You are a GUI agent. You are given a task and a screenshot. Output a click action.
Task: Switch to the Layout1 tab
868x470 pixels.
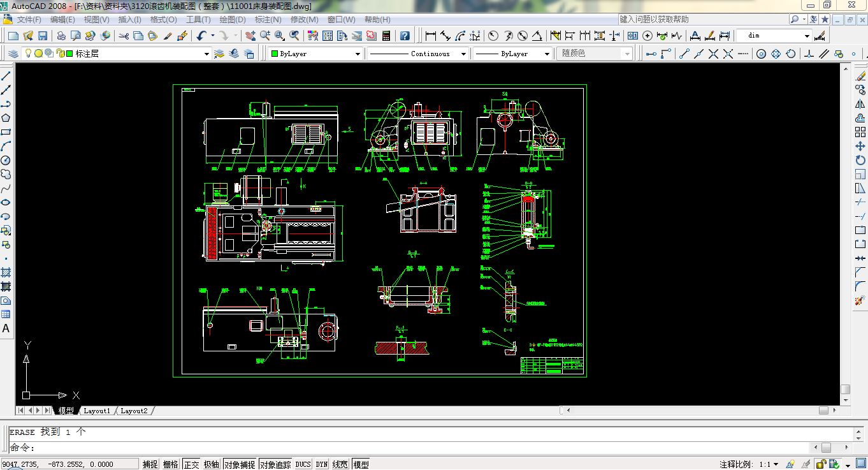click(x=97, y=411)
